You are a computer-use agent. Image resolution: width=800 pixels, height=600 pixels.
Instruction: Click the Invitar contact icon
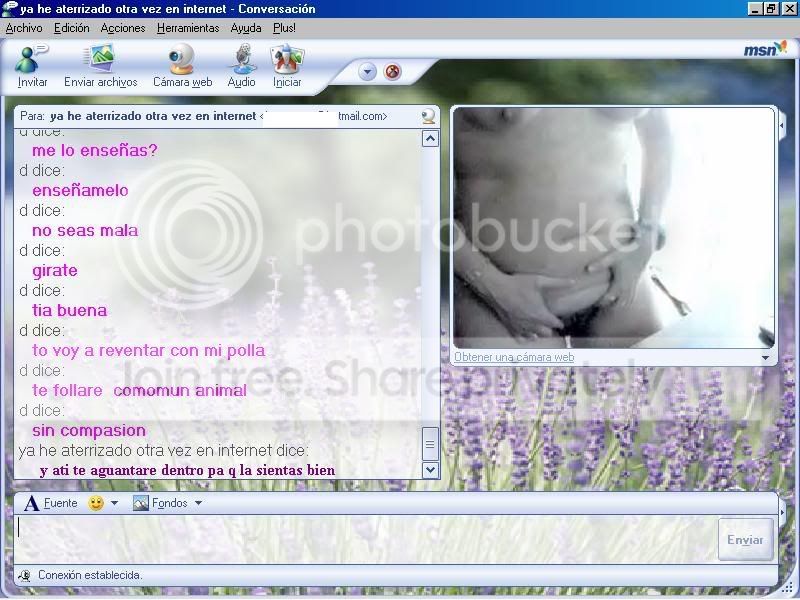(x=31, y=59)
